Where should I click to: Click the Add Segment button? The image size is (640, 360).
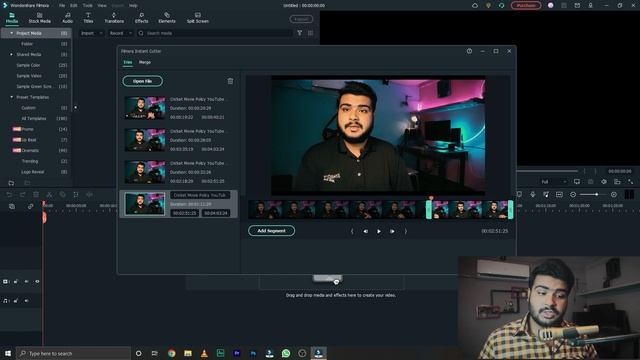point(271,231)
